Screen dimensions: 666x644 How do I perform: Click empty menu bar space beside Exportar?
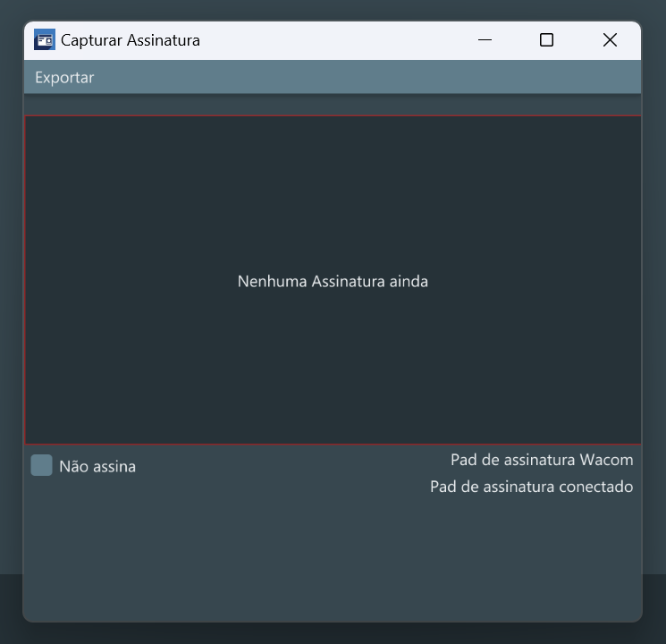point(366,77)
